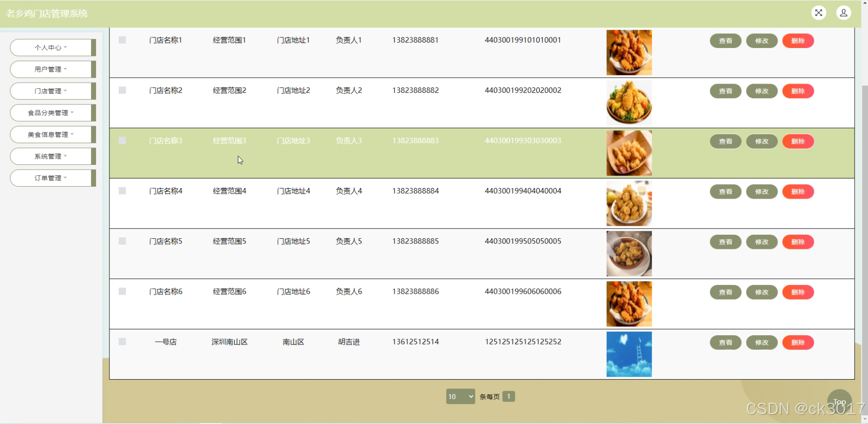View 门店名称5 via 查看
The image size is (868, 424).
(x=726, y=242)
